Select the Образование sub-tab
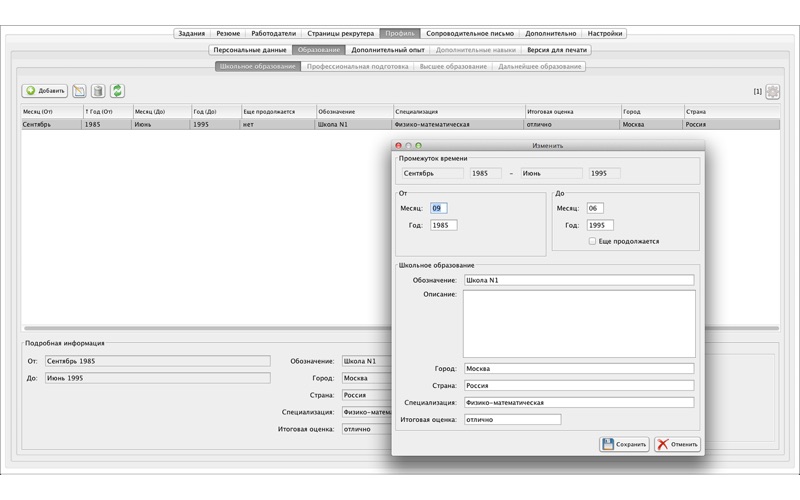Viewport: 800px width, 500px height. 319,50
